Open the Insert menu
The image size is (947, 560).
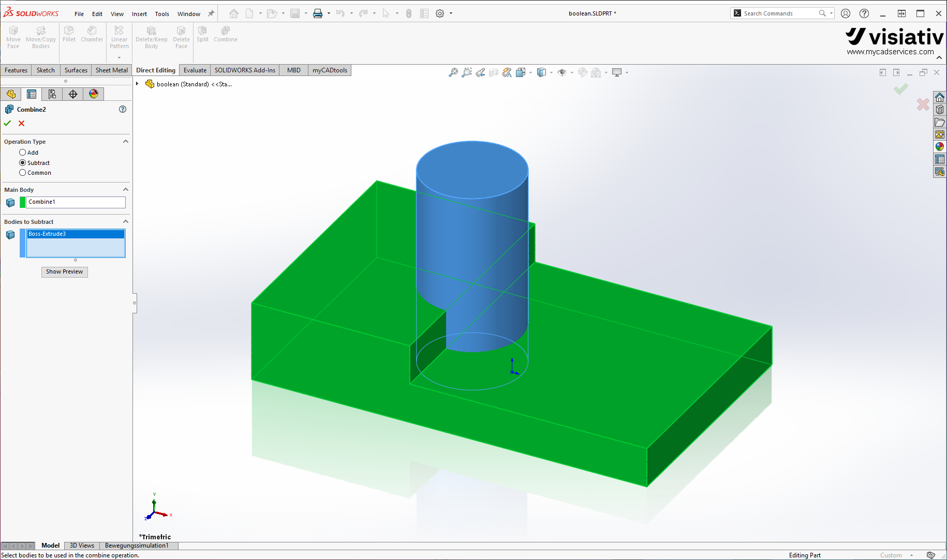(x=139, y=14)
